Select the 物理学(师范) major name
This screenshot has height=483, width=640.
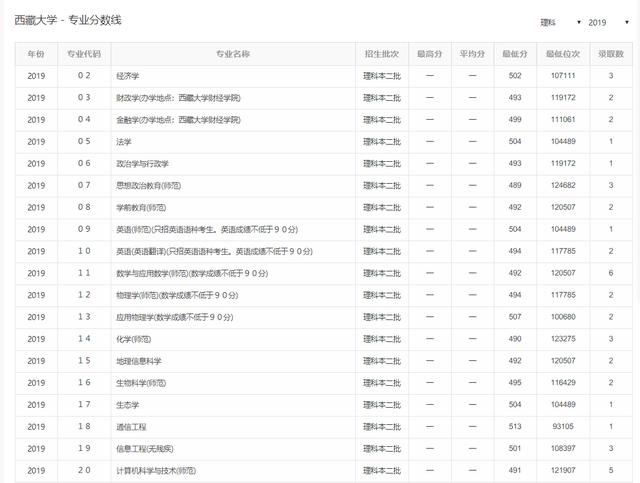click(x=177, y=295)
